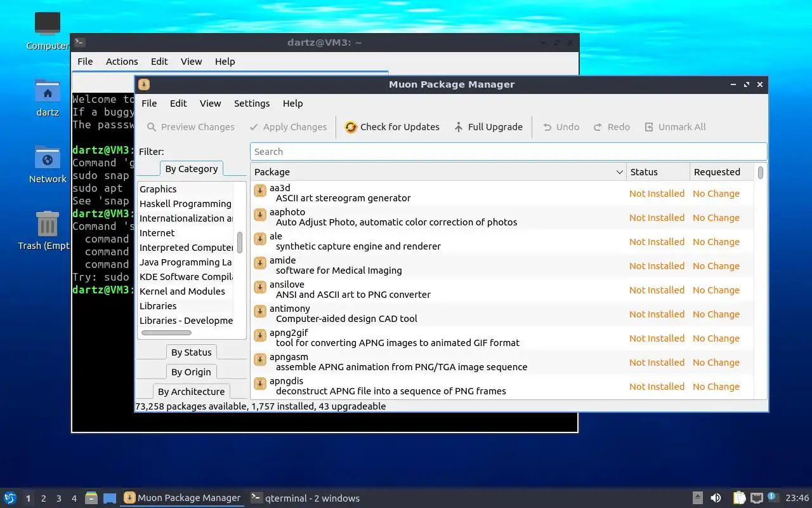
Task: Expand the By Origin filter section
Action: pos(191,372)
